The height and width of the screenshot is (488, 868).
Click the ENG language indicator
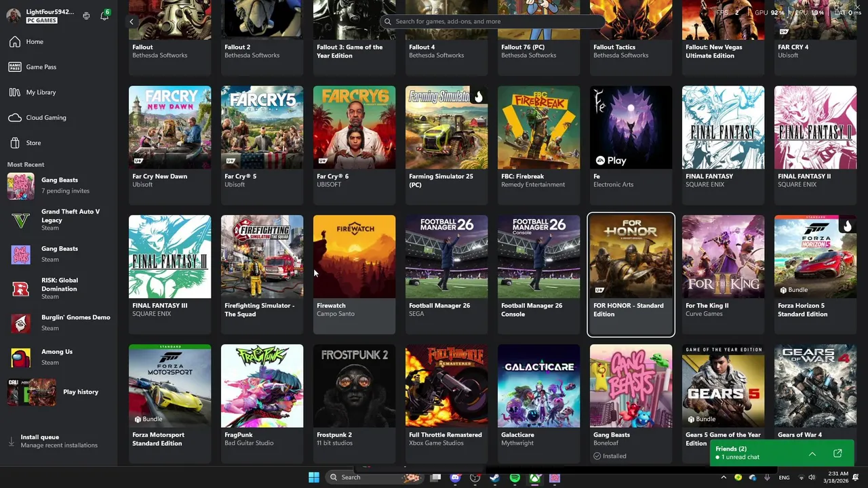784,478
